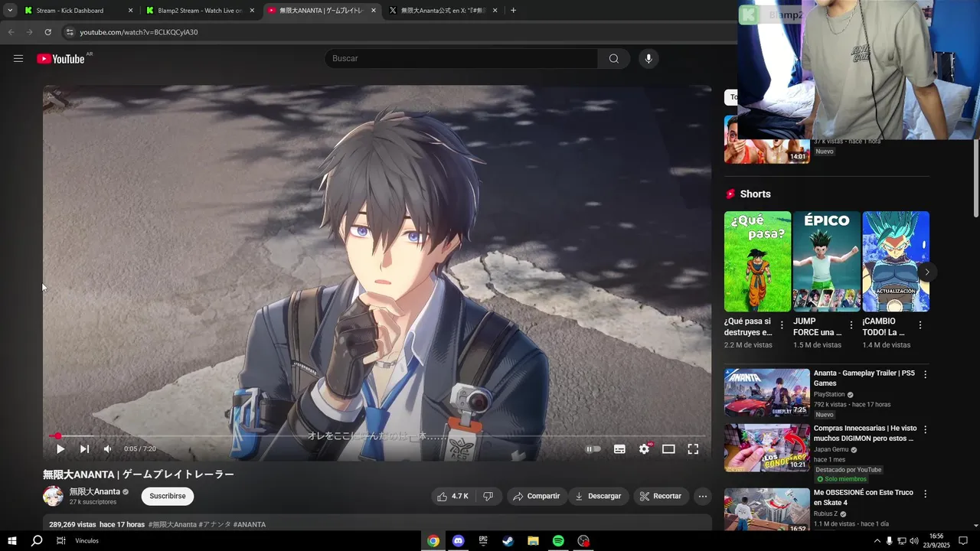Start voice search with the microphone
This screenshot has width=980, height=551.
648,59
